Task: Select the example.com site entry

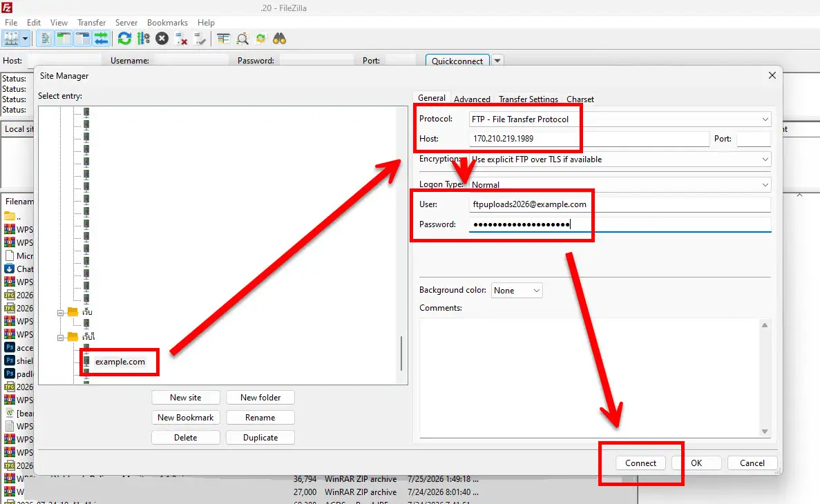Action: (x=120, y=361)
